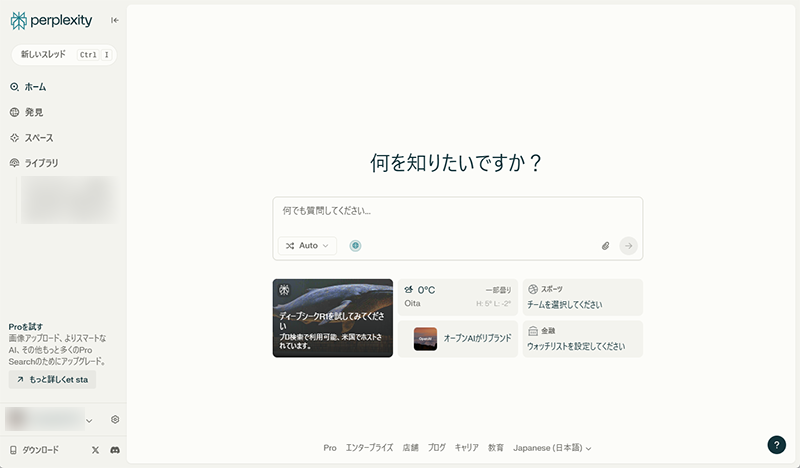The height and width of the screenshot is (468, 800).
Task: Toggle the web search globe button
Action: click(356, 246)
